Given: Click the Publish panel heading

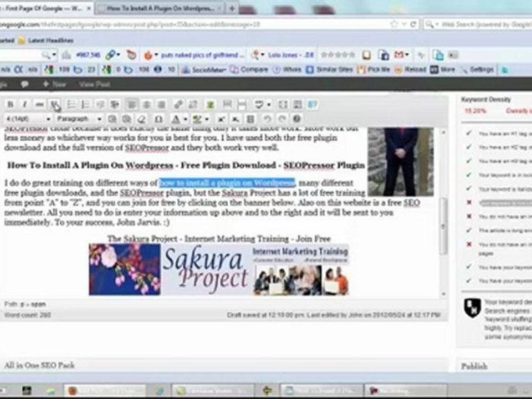Looking at the screenshot, I should point(474,366).
